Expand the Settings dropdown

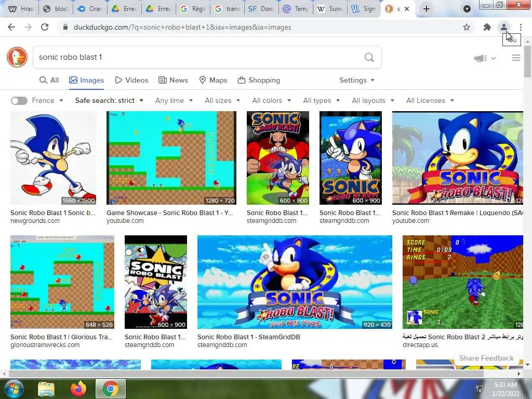point(357,80)
